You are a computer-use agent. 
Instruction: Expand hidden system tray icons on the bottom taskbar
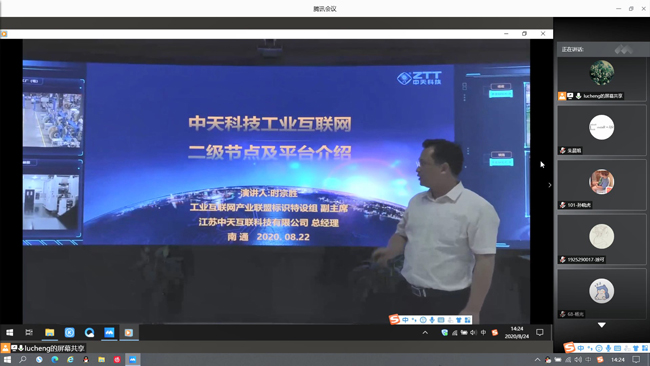click(x=537, y=359)
